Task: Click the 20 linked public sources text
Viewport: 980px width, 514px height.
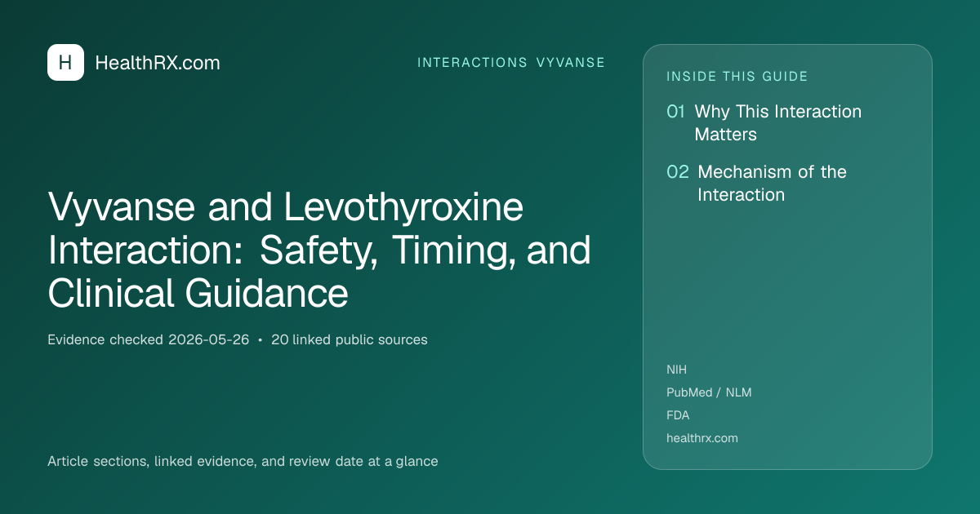Action: pos(350,339)
